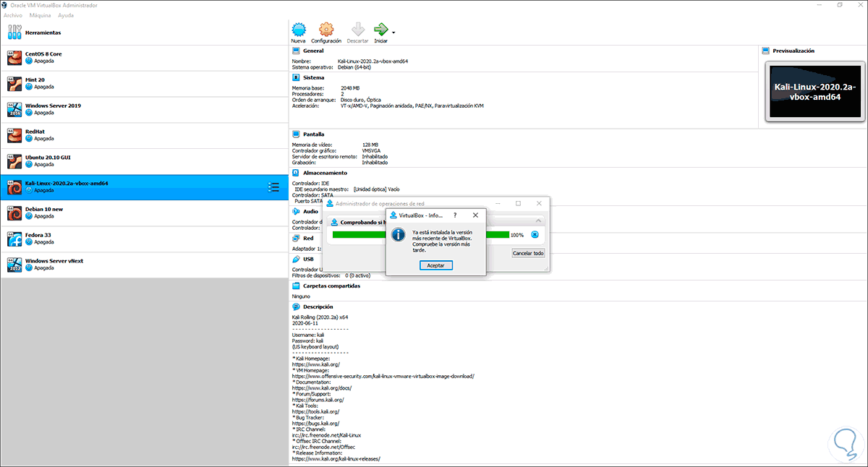Select the Windows Server vNext machine
868x467 pixels.
tap(145, 265)
